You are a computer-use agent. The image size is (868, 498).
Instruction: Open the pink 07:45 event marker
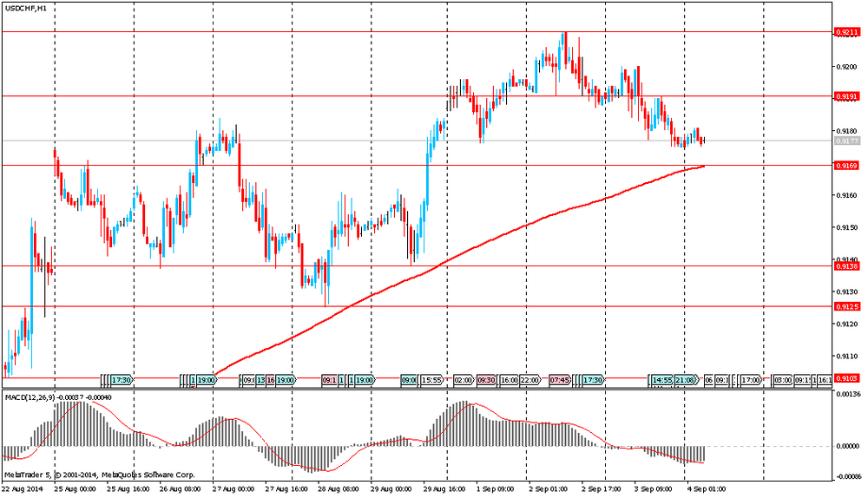coord(560,380)
